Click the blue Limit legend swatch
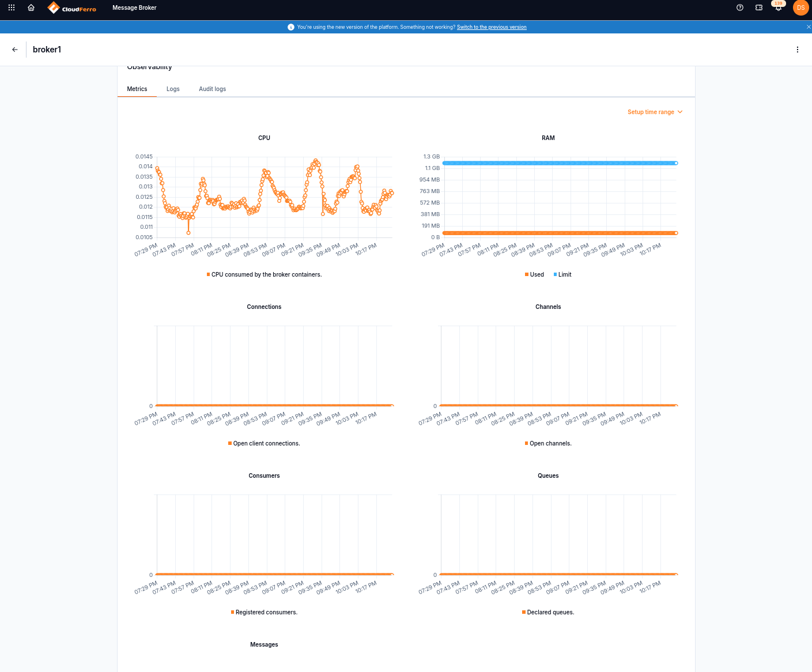Viewport: 812px width, 672px height. [x=556, y=274]
